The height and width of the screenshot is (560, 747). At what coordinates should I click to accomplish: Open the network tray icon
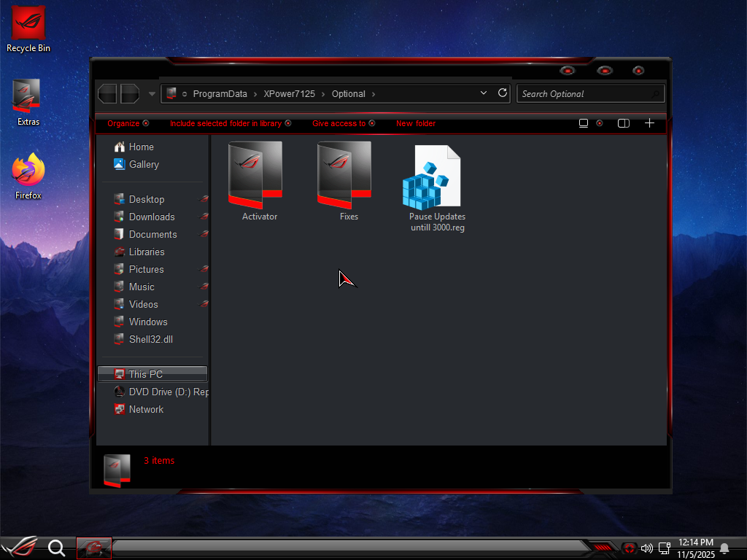click(x=665, y=548)
